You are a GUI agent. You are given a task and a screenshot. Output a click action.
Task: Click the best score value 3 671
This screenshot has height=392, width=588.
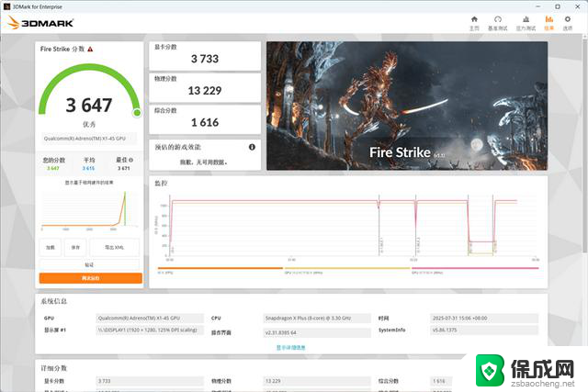tap(124, 168)
